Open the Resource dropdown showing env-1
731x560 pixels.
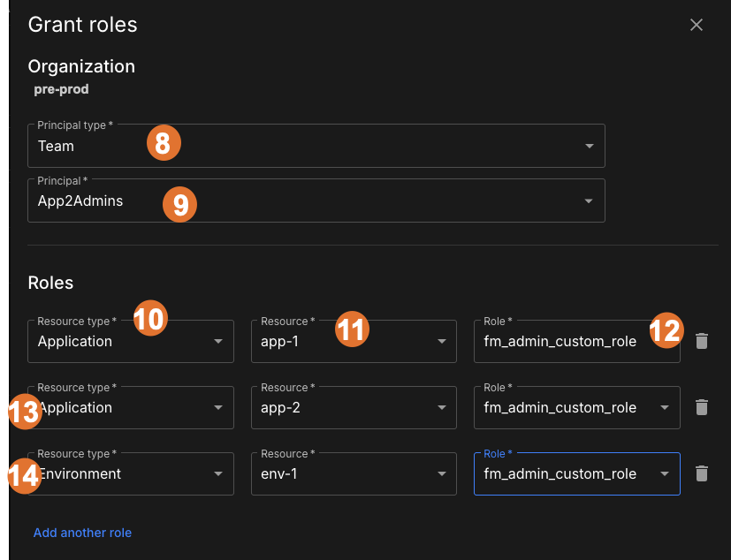(442, 473)
